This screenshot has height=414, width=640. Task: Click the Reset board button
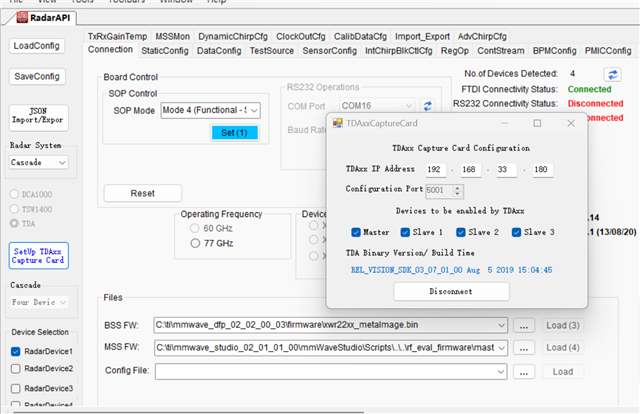click(142, 193)
